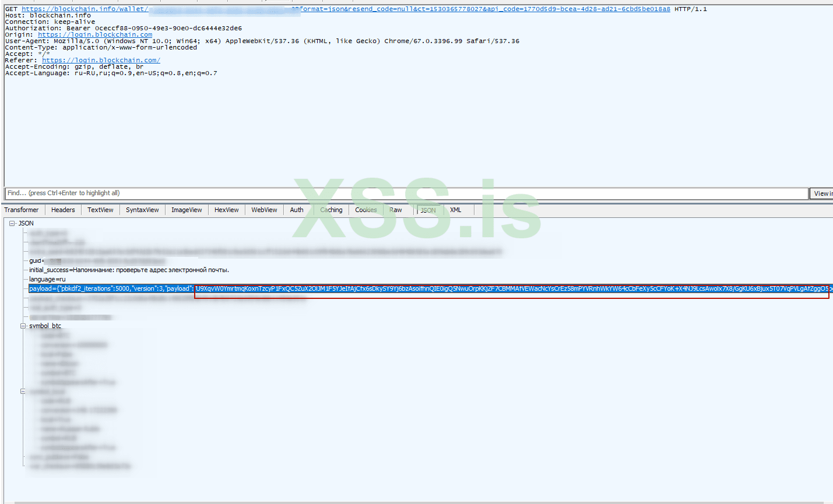Select the TextView tab
This screenshot has height=504, width=833.
[x=100, y=210]
